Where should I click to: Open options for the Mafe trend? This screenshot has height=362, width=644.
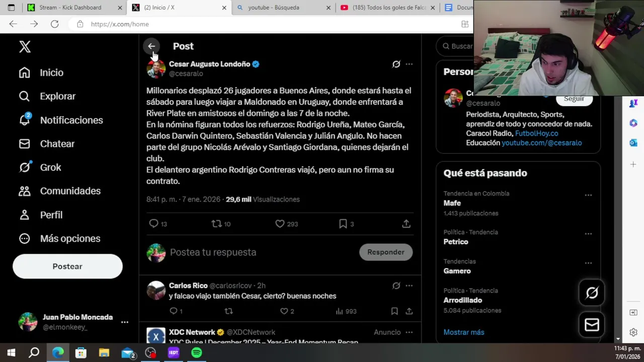click(x=588, y=195)
